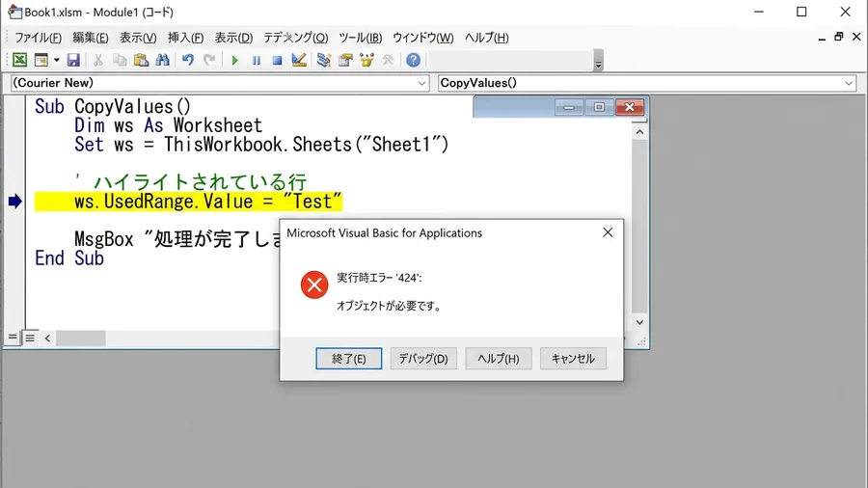Click the Redo arrow icon
This screenshot has width=868, height=488.
click(x=209, y=60)
